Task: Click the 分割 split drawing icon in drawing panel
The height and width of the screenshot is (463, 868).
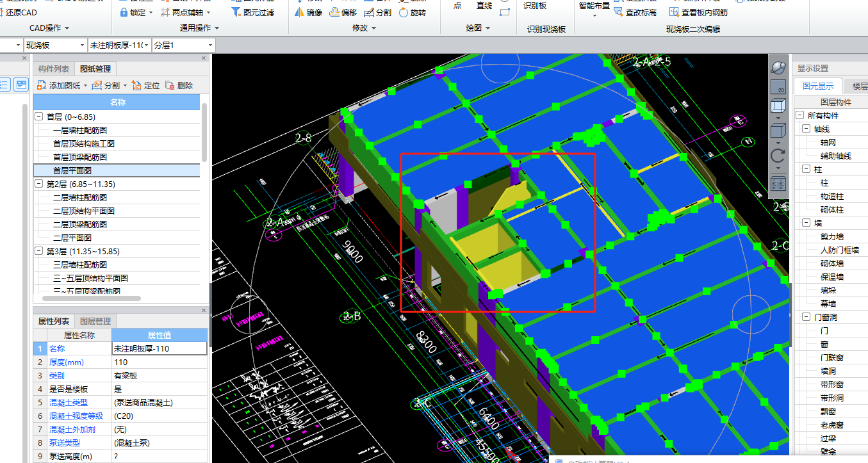Action: (x=97, y=85)
